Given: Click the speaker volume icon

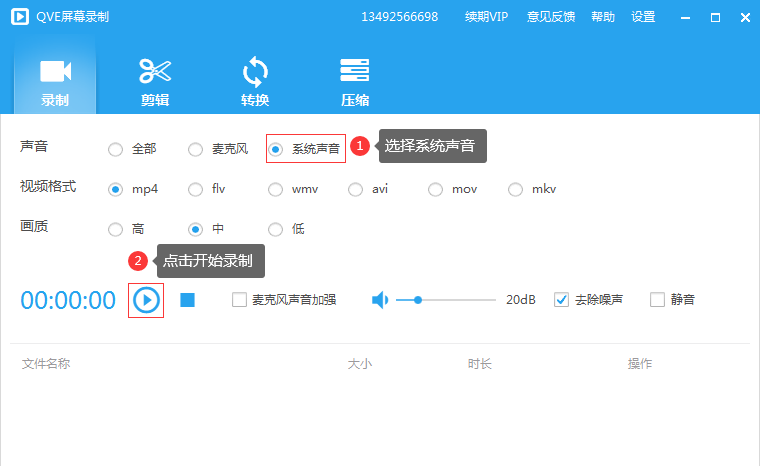Looking at the screenshot, I should [379, 300].
